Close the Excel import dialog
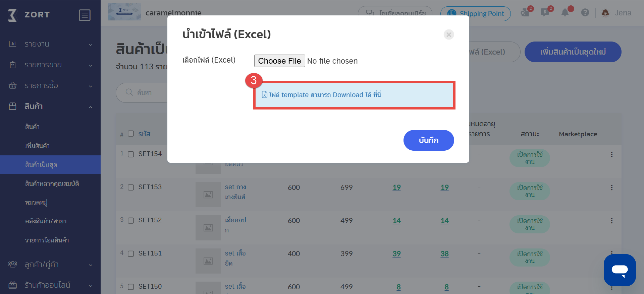 (449, 34)
